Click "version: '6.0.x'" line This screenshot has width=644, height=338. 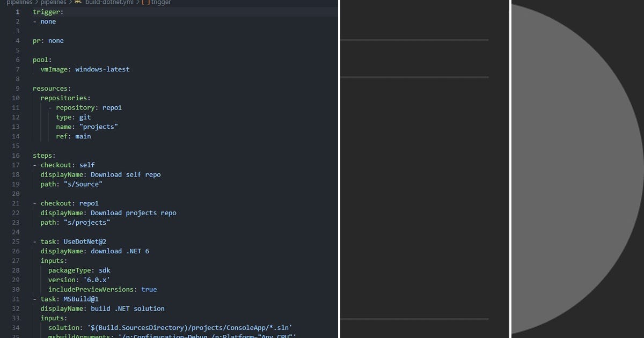coord(79,280)
